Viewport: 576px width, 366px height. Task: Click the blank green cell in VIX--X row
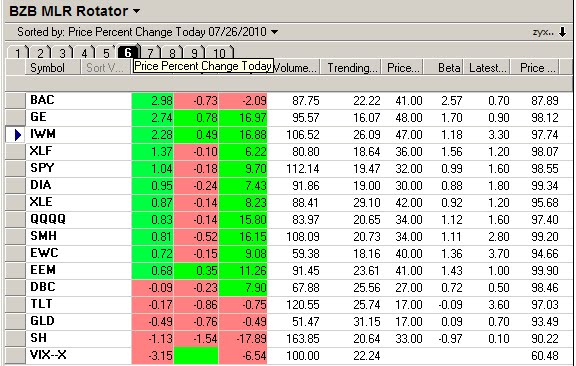pos(196,356)
